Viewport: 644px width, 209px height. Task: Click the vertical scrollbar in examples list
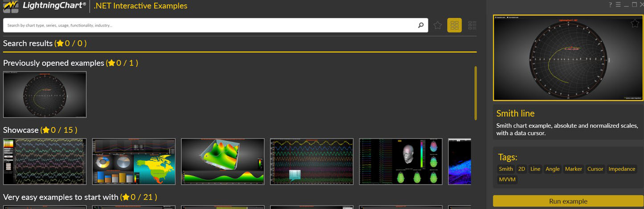pos(476,93)
